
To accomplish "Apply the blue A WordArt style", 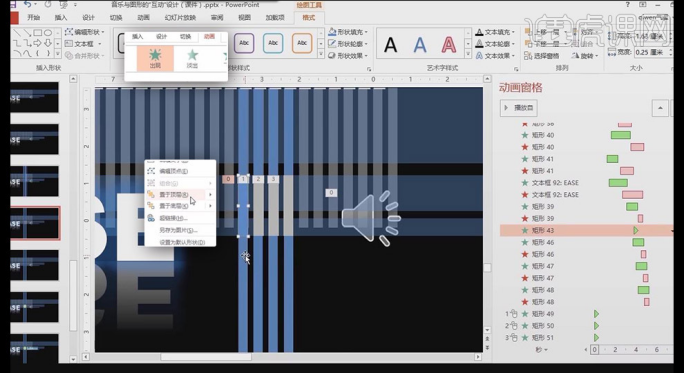I will click(420, 45).
